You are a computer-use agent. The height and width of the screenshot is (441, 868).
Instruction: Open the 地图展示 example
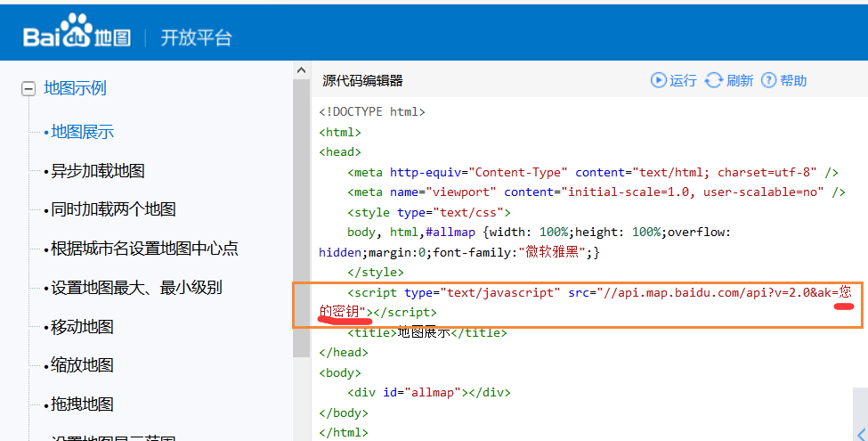pos(83,132)
